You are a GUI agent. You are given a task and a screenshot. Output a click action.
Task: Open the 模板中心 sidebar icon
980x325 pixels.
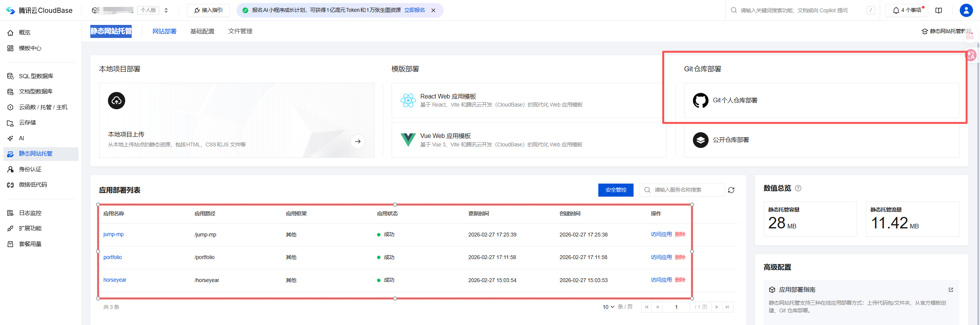coord(10,48)
